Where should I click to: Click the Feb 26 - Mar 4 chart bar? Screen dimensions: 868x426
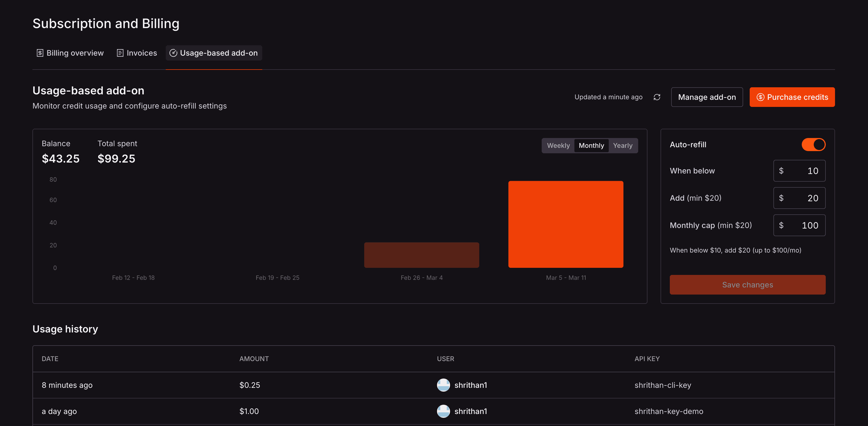(421, 255)
